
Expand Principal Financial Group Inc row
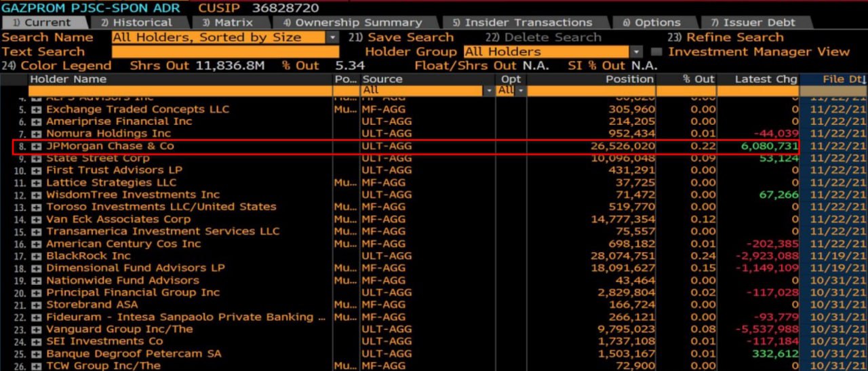tap(37, 292)
